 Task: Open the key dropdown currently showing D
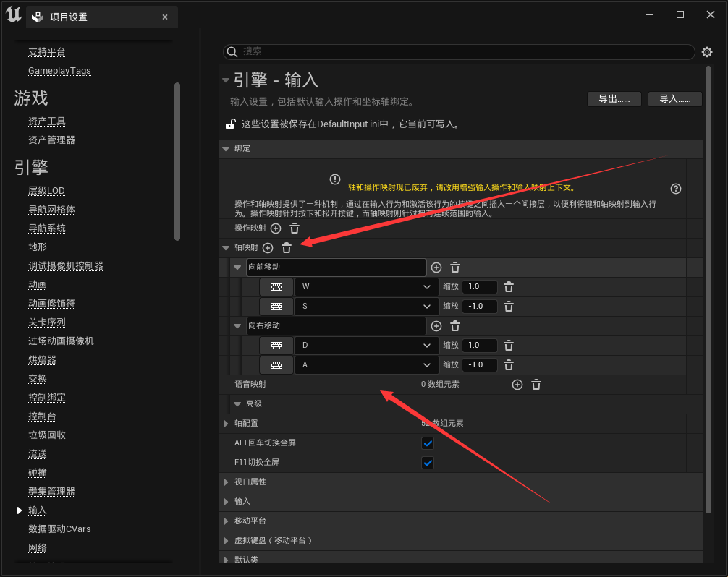click(365, 345)
